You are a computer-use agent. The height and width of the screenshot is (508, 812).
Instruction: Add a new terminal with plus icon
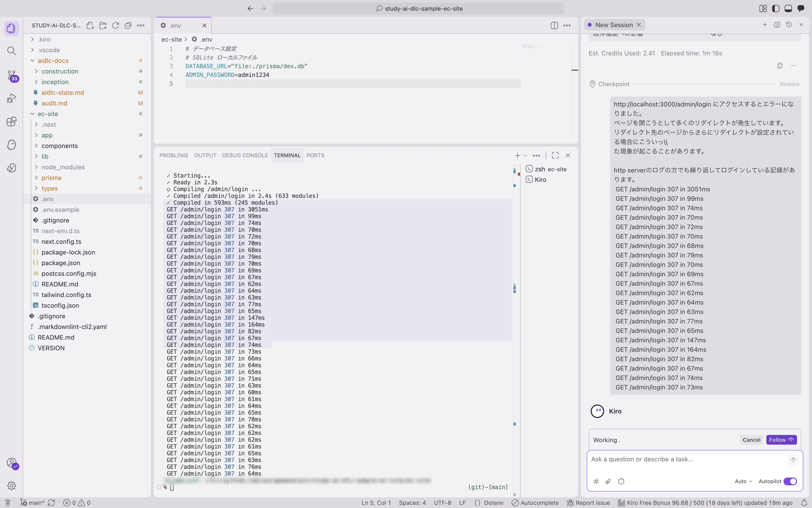(517, 155)
